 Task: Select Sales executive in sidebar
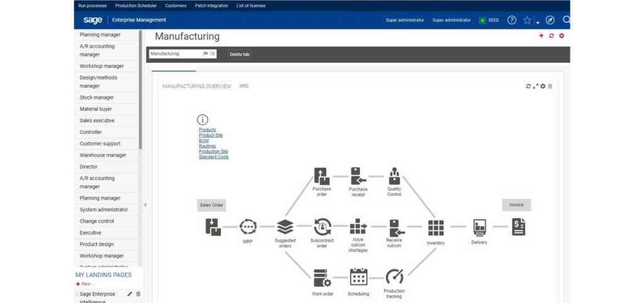coord(107,121)
